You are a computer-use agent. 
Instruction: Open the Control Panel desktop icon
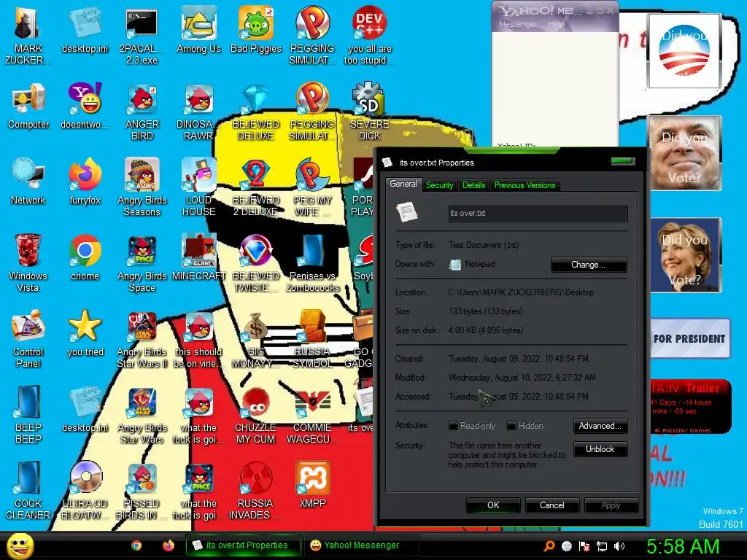(28, 326)
